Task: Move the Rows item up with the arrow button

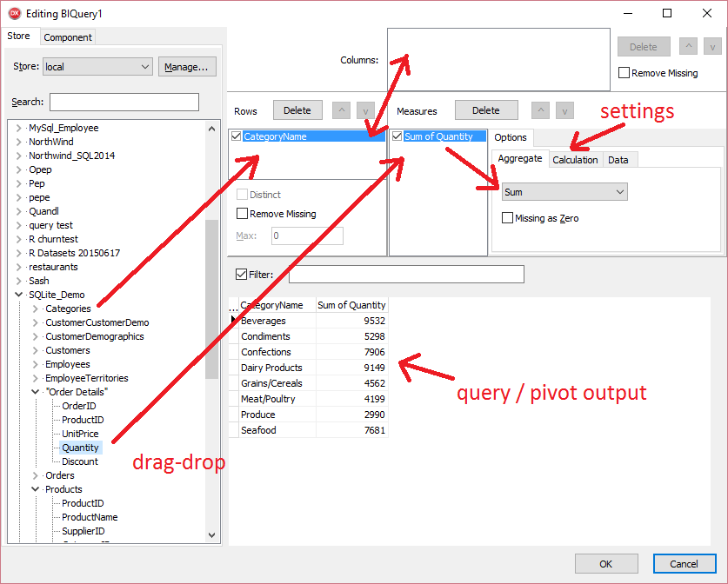Action: point(341,110)
